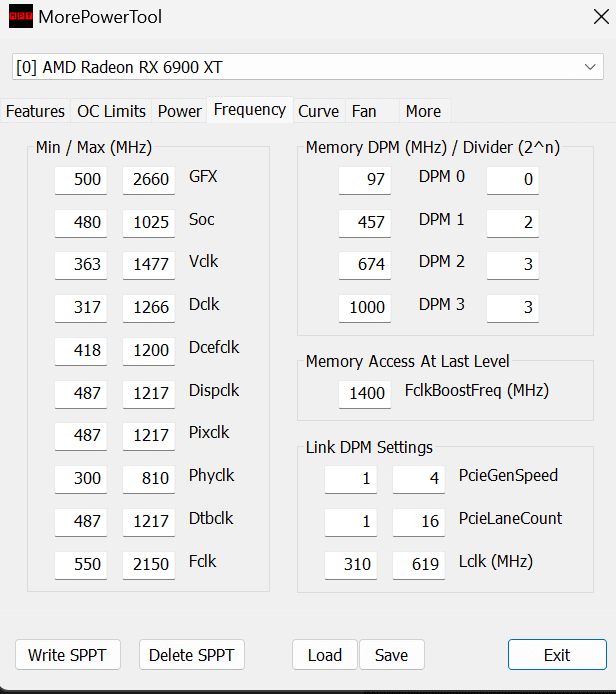Edit the GFX minimum field showing 500
Viewport: 616px width, 694px height.
point(81,180)
